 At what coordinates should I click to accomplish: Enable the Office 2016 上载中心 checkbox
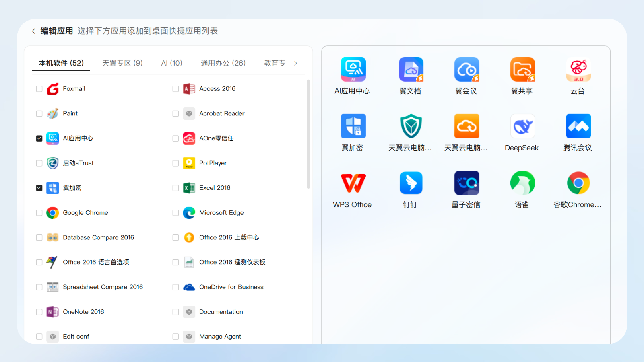(x=175, y=238)
